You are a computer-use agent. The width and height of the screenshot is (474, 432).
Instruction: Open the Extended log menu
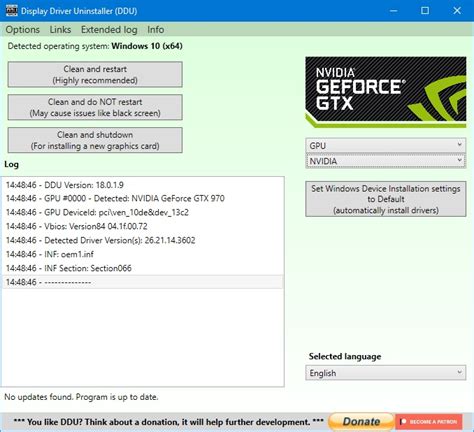(109, 30)
